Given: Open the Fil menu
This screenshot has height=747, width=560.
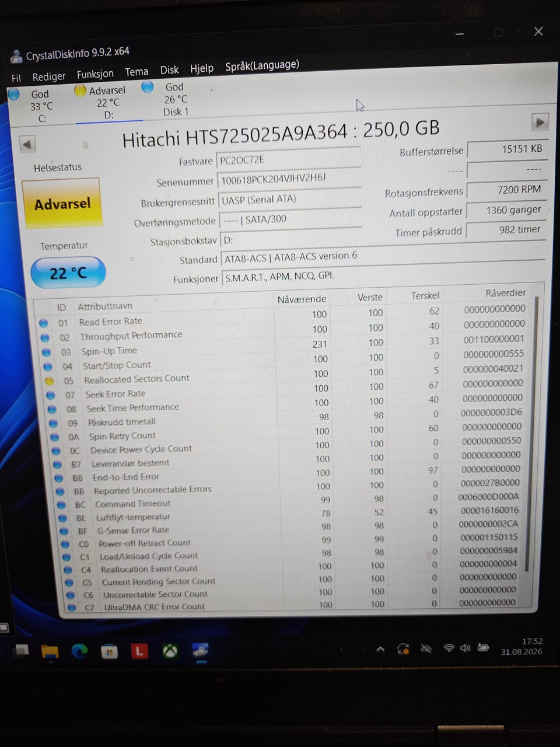Looking at the screenshot, I should (x=16, y=78).
